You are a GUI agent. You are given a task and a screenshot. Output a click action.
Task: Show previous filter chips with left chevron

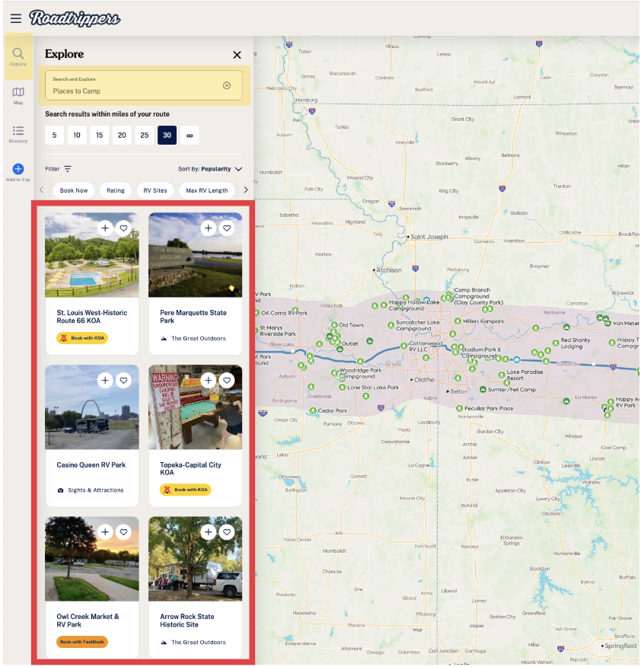(x=41, y=190)
